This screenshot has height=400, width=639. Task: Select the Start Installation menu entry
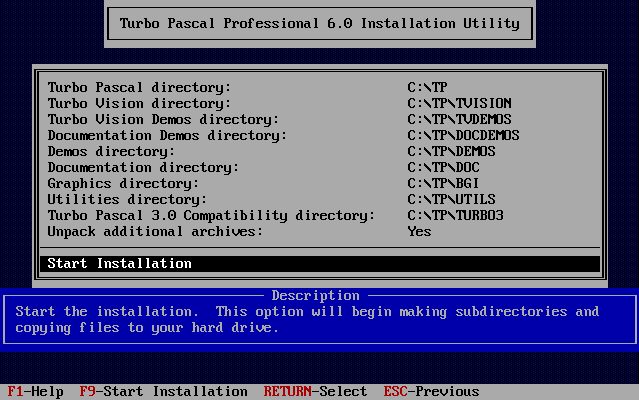[x=320, y=264]
